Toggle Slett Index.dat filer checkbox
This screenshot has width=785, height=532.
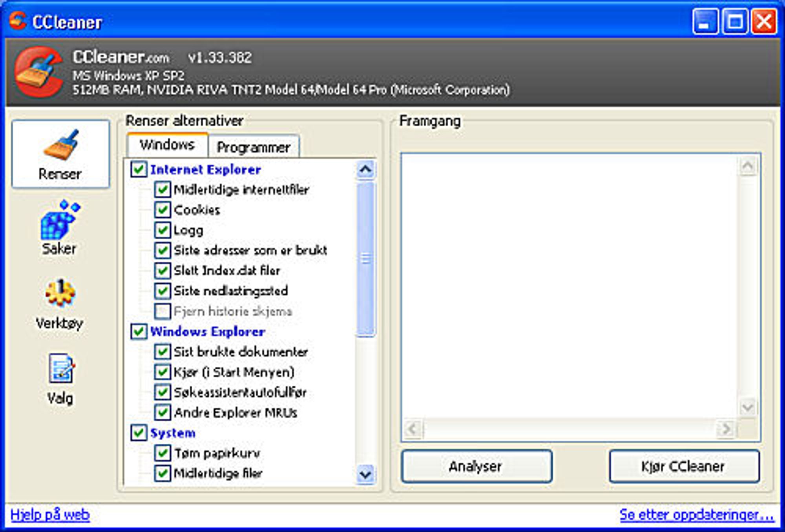click(x=162, y=270)
